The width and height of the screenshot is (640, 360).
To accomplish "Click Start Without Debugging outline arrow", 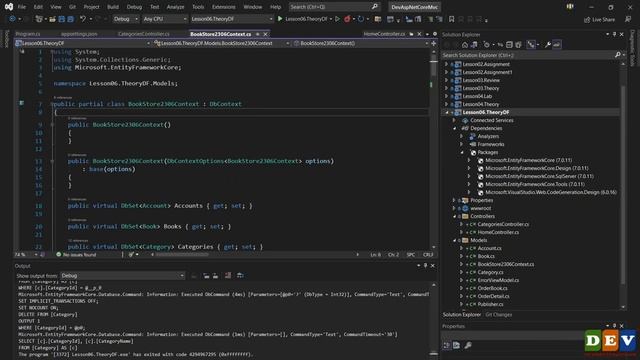I will [337, 19].
